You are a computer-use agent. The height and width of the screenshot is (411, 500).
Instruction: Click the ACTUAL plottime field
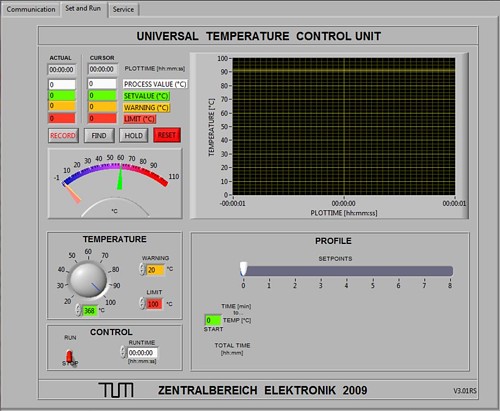tap(62, 70)
